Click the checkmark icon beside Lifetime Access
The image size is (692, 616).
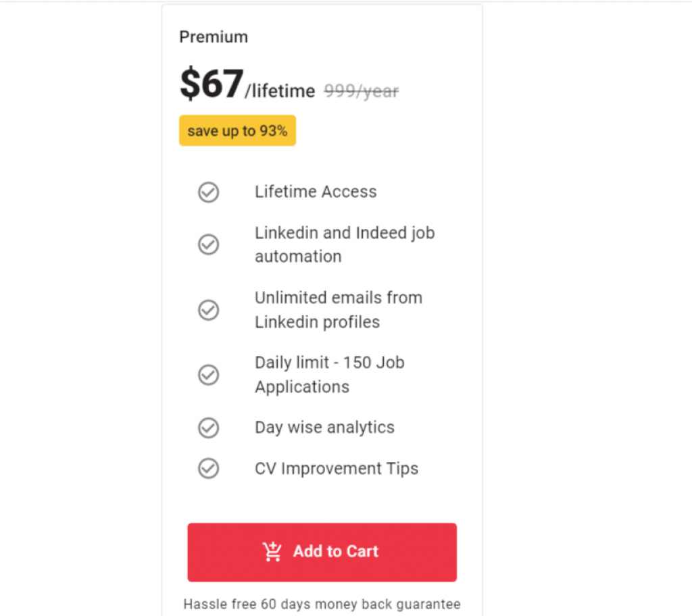pyautogui.click(x=208, y=192)
